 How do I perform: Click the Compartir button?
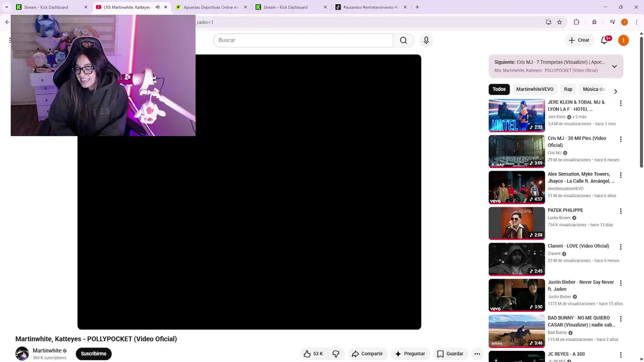[367, 354]
